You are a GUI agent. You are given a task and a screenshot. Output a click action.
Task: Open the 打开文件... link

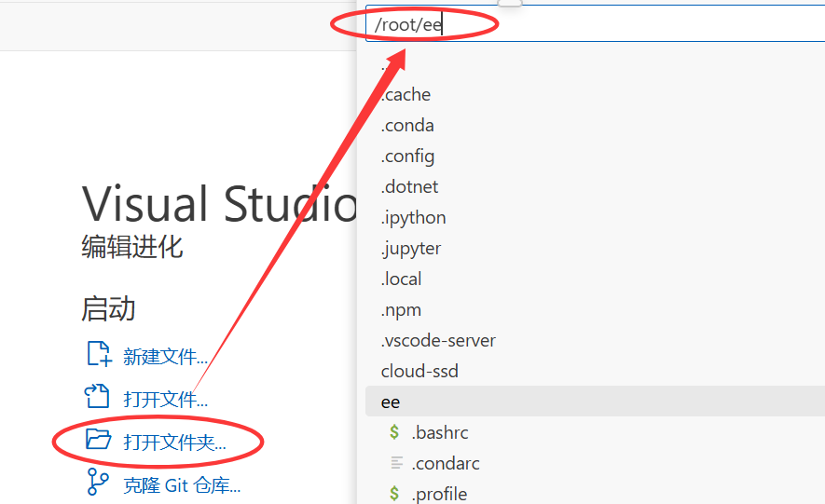(x=165, y=400)
